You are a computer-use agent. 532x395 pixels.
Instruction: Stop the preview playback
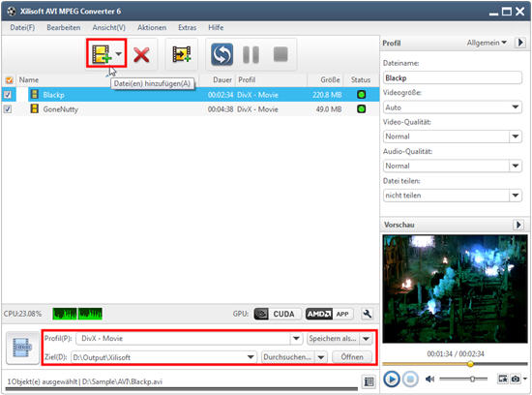click(410, 379)
